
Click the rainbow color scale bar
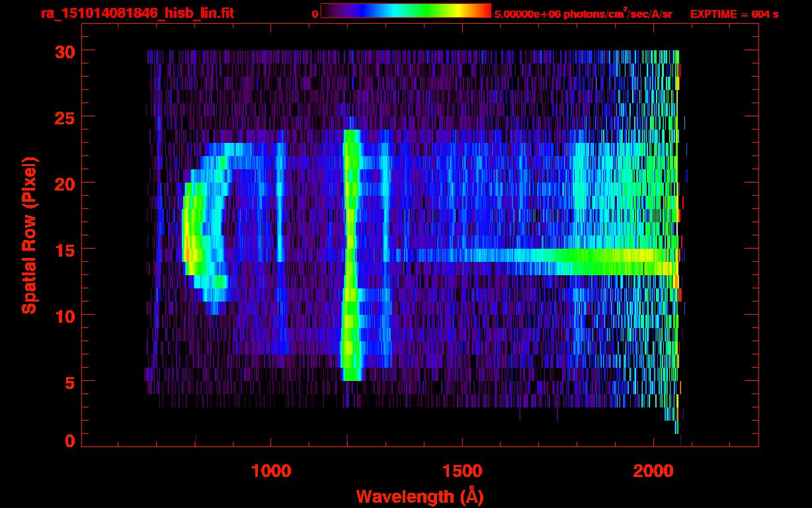pos(406,11)
